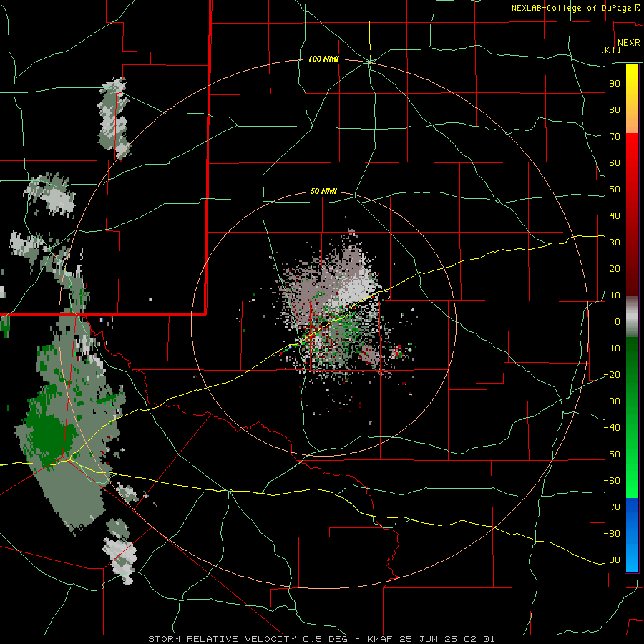This screenshot has height=644, width=644.
Task: Click the 90 value on the velocity scale
Action: (615, 84)
